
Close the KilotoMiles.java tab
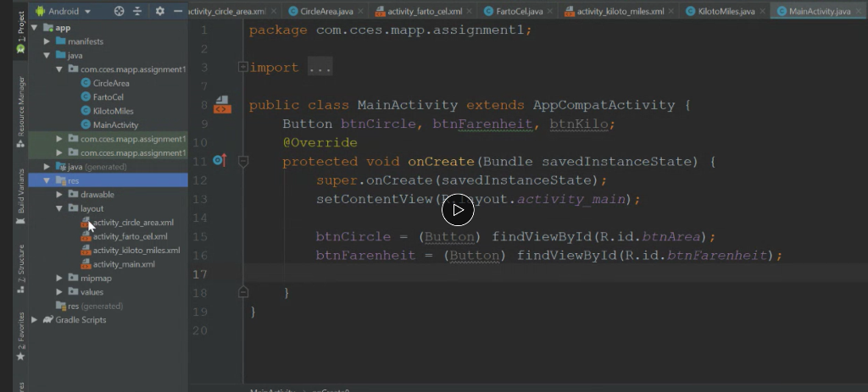pos(761,11)
